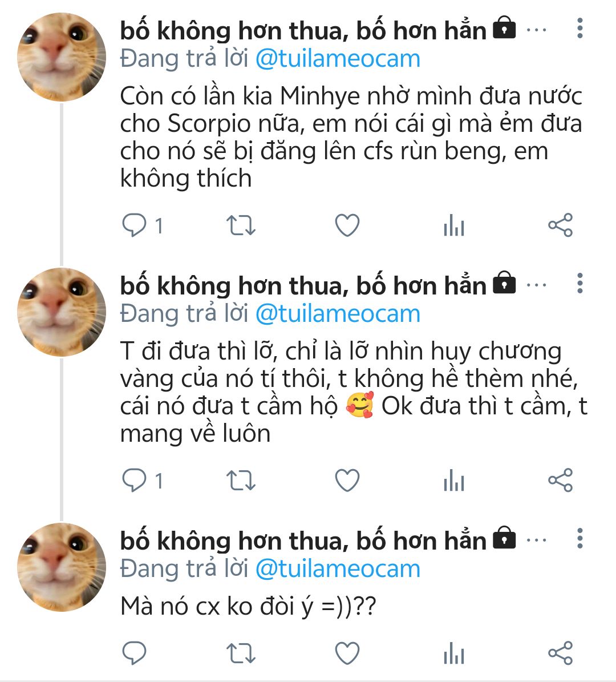Share the first tweet mentioning Scorpio
Screen dimensions: 616x682
pos(560,225)
